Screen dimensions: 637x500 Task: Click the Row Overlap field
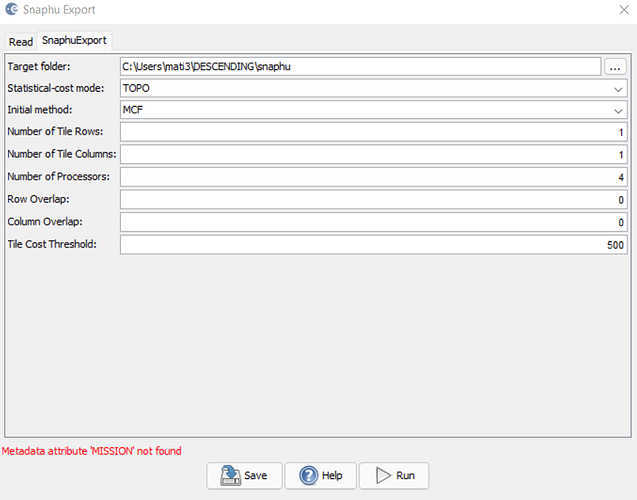click(x=373, y=200)
